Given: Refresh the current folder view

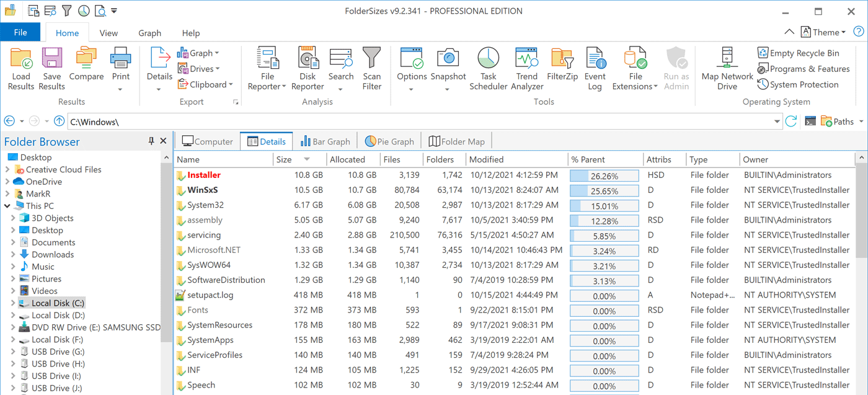Looking at the screenshot, I should click(x=790, y=121).
